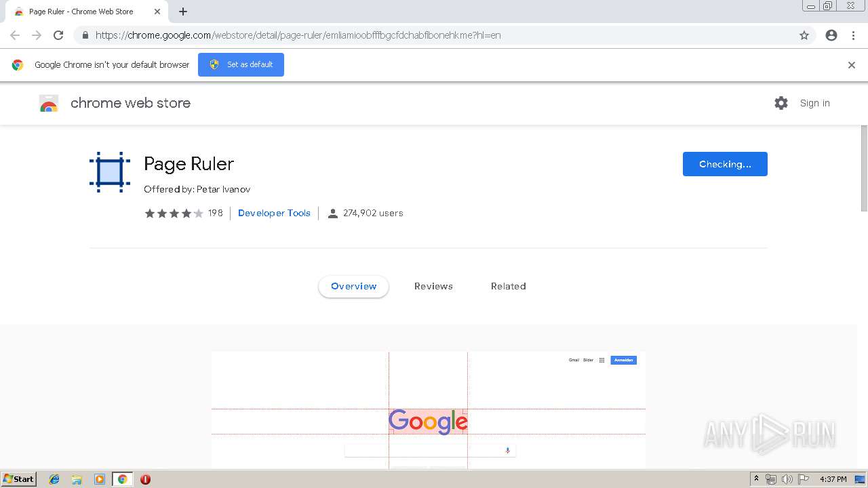The height and width of the screenshot is (488, 868).
Task: Open the volume control in tray
Action: (787, 479)
